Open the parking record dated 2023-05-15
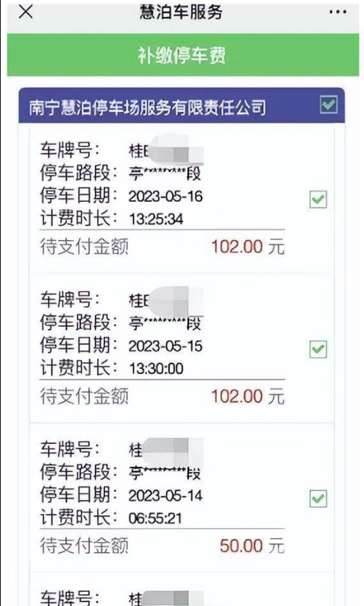 tap(182, 348)
